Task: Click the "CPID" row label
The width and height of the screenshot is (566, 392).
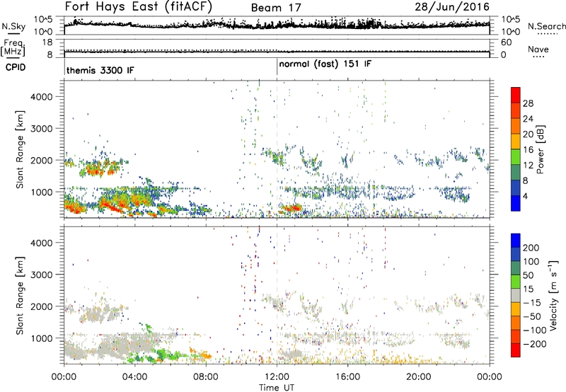Action: tap(16, 67)
